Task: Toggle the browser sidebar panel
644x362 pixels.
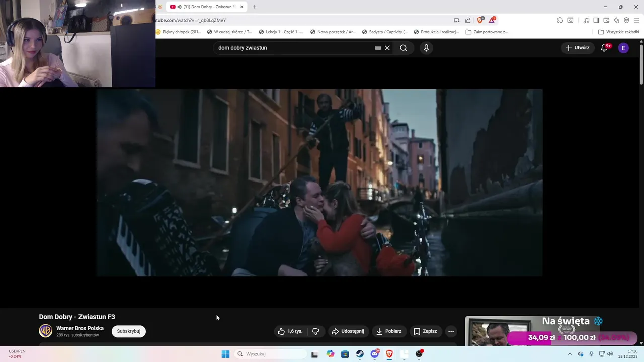Action: click(x=596, y=20)
